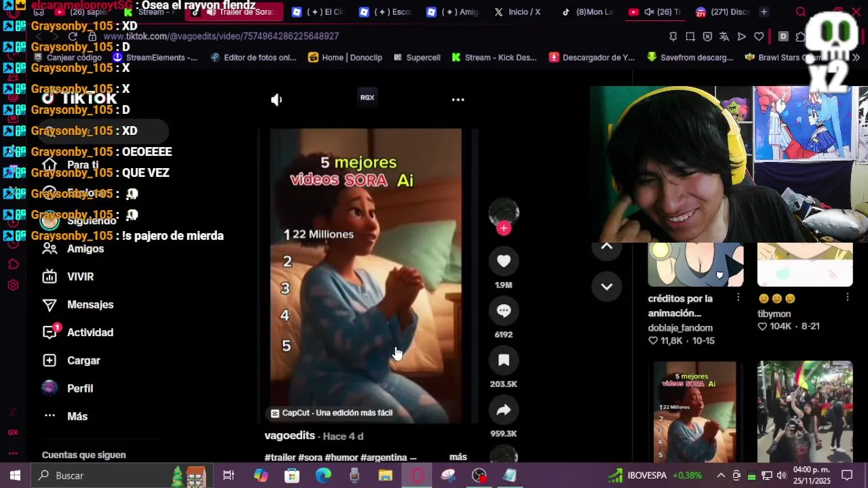Open the Savefrom descarg bookmark
868x488 pixels.
point(690,58)
